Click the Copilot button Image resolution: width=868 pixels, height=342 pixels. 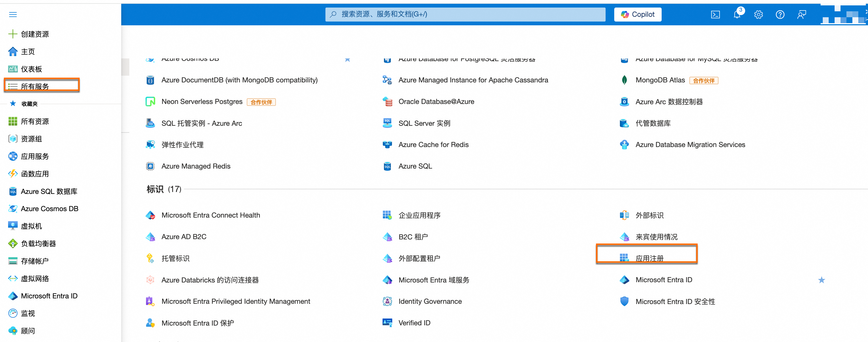click(x=637, y=15)
